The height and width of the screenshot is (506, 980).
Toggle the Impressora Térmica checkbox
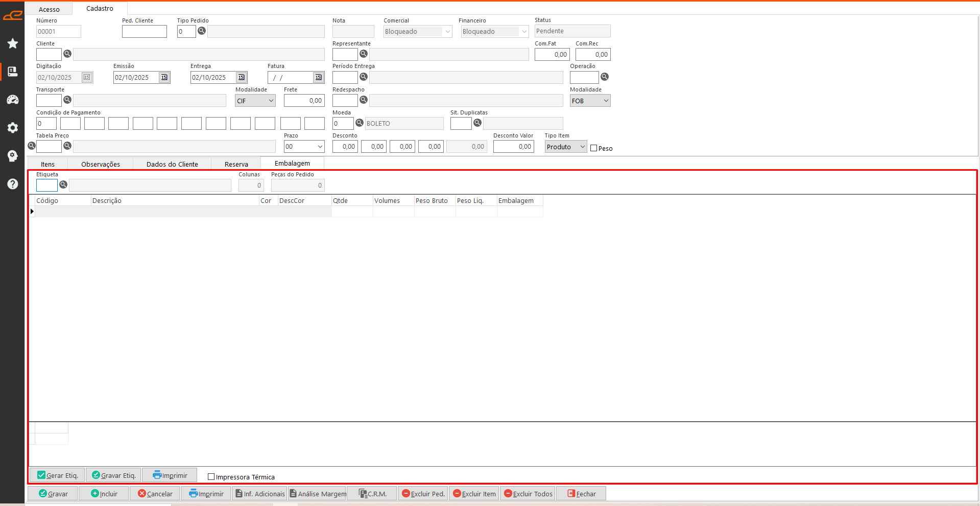pyautogui.click(x=211, y=477)
